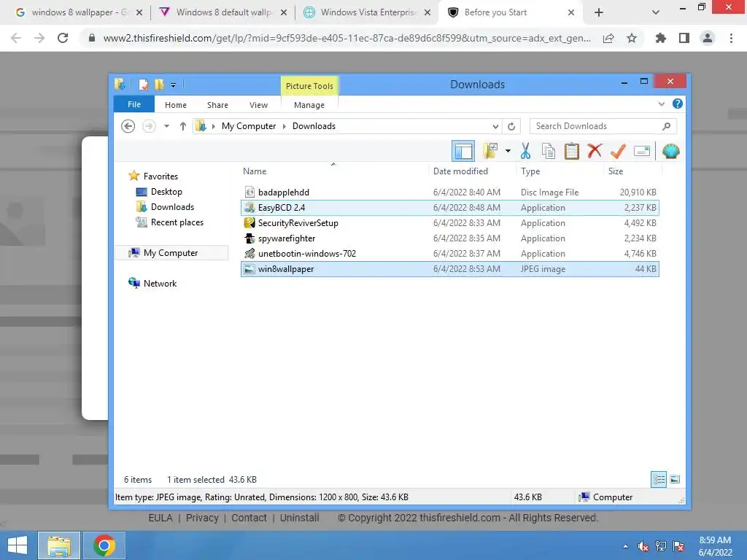Go forward in Explorer navigation

click(149, 126)
